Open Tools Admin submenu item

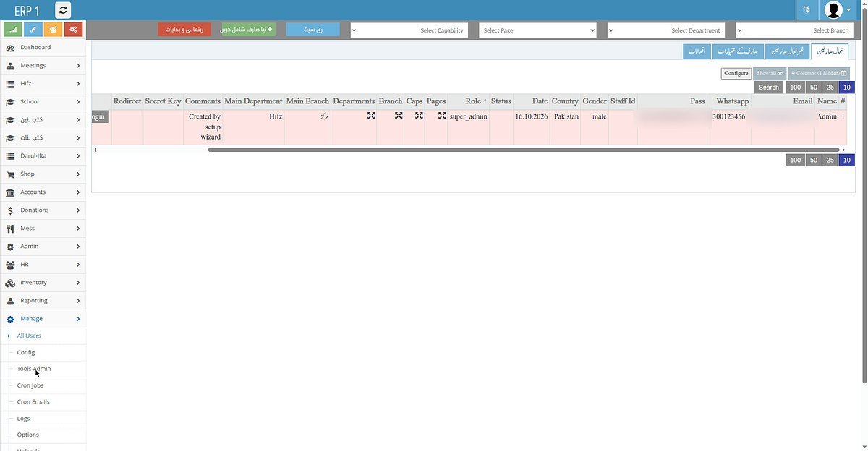click(34, 369)
